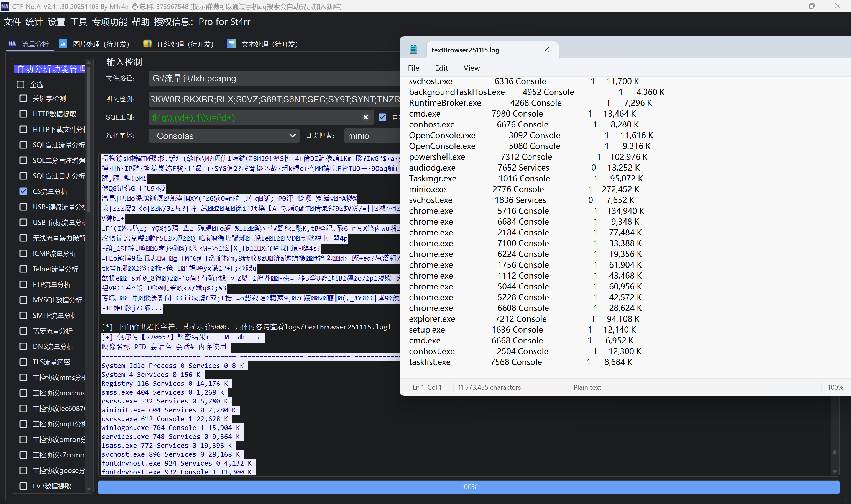Click the blue 100% progress bar
Viewport: 851px width, 504px height.
tap(468, 487)
